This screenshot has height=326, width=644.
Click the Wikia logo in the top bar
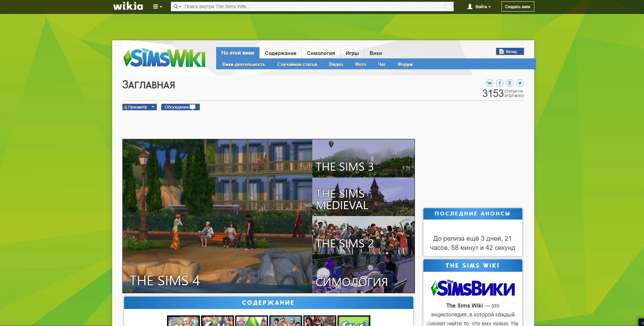coord(128,6)
